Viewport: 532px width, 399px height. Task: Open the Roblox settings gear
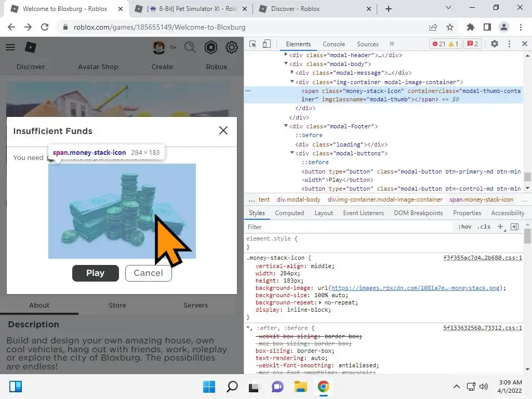(x=232, y=47)
